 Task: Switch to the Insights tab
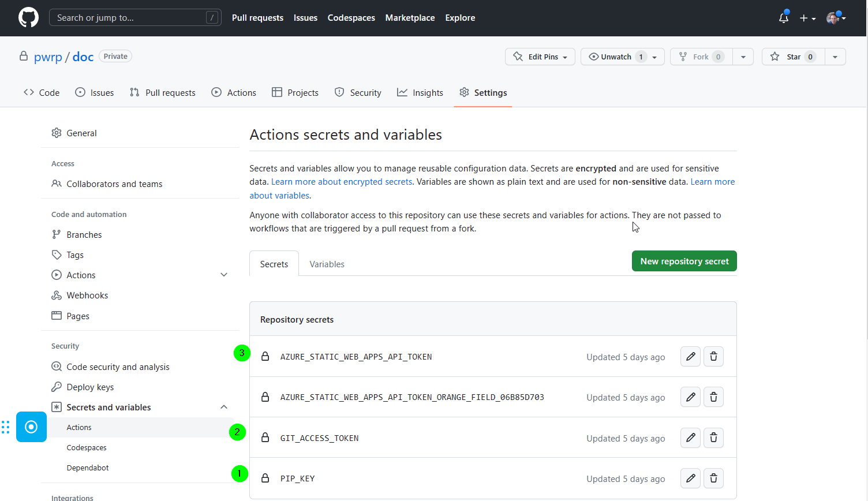point(420,92)
